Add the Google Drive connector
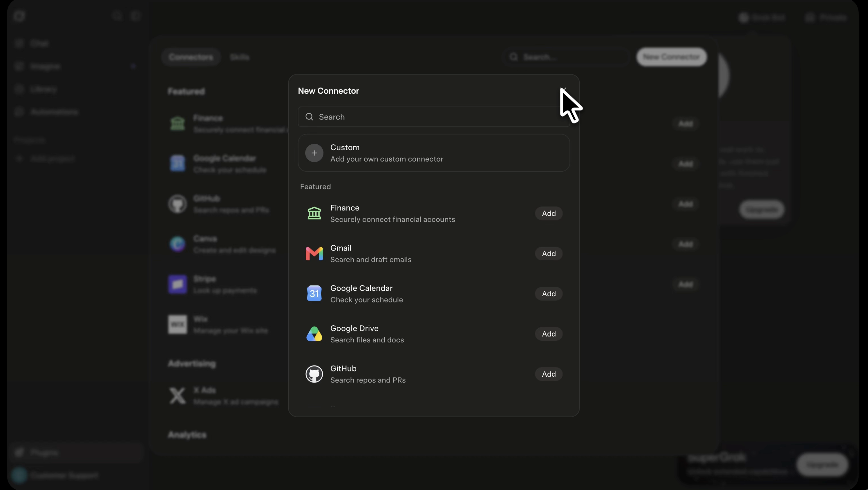Viewport: 868px width, 490px height. coord(549,334)
